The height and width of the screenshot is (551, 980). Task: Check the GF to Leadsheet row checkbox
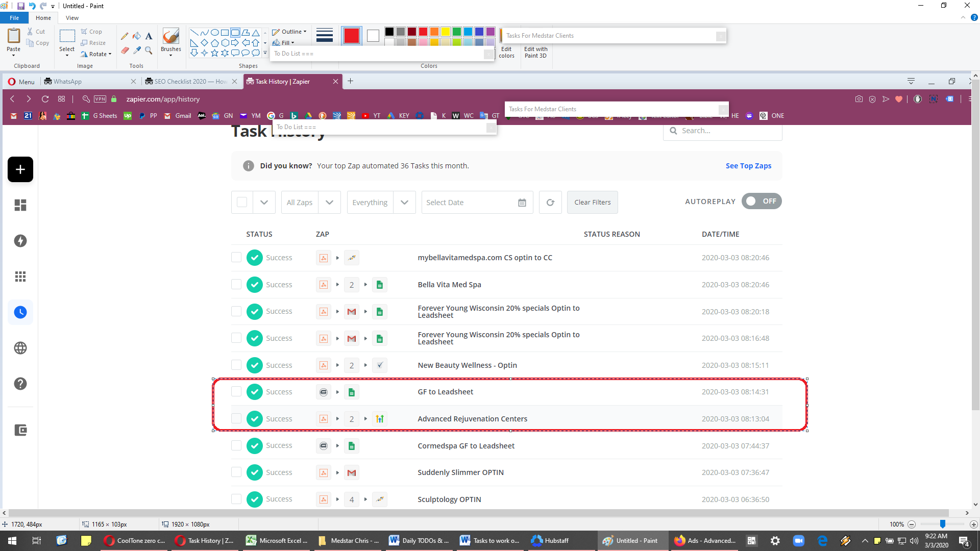point(236,391)
